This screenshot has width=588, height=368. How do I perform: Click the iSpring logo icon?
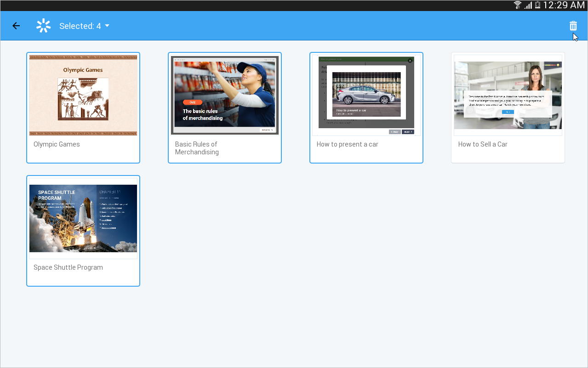pyautogui.click(x=43, y=26)
